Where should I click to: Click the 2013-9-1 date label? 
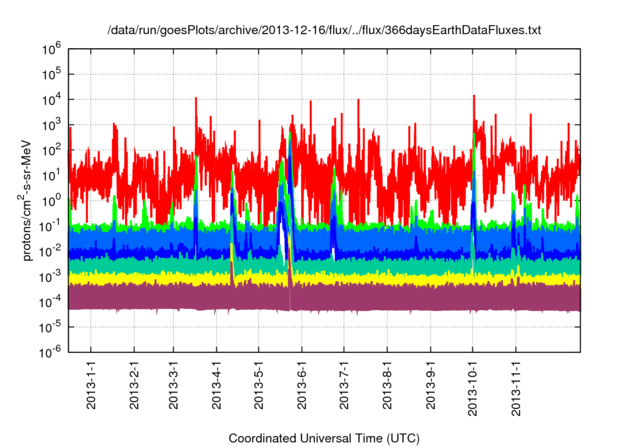(x=430, y=385)
